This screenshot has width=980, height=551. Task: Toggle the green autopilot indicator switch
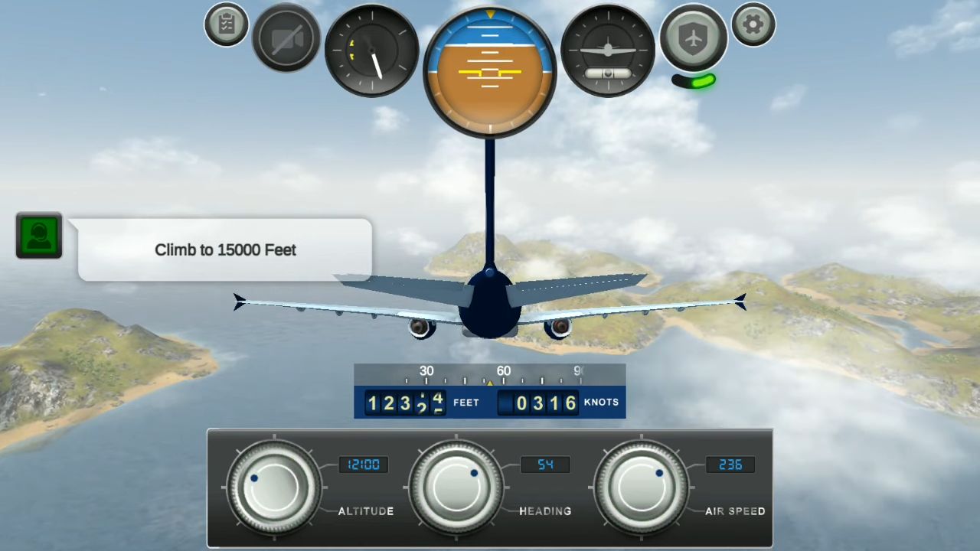pos(694,81)
